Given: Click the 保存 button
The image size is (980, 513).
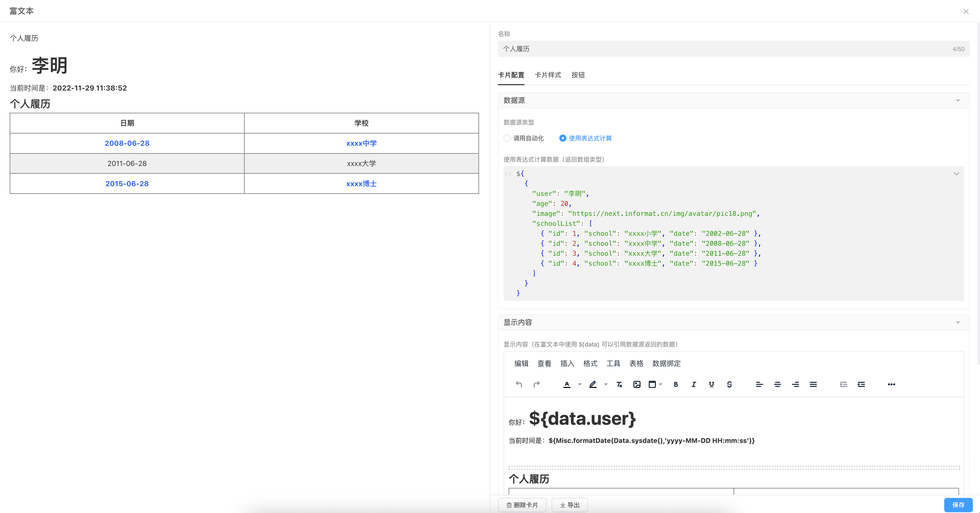Looking at the screenshot, I should 958,505.
